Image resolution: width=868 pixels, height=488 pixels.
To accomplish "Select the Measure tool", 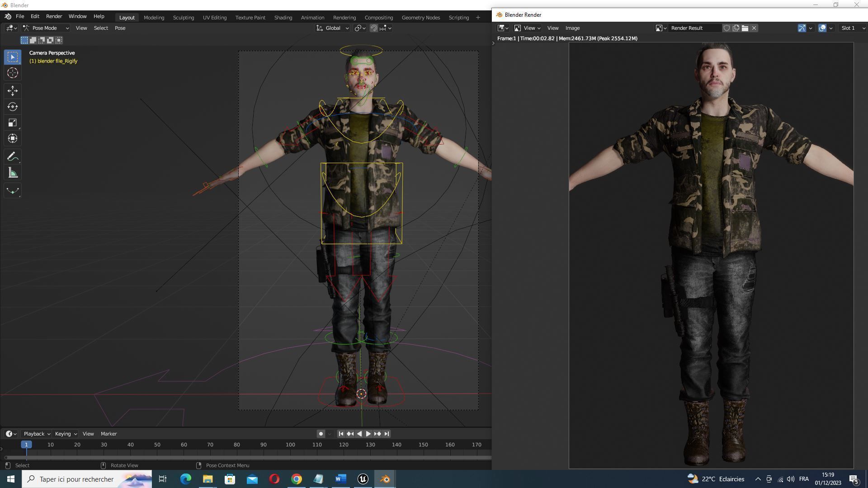I will pyautogui.click(x=13, y=173).
